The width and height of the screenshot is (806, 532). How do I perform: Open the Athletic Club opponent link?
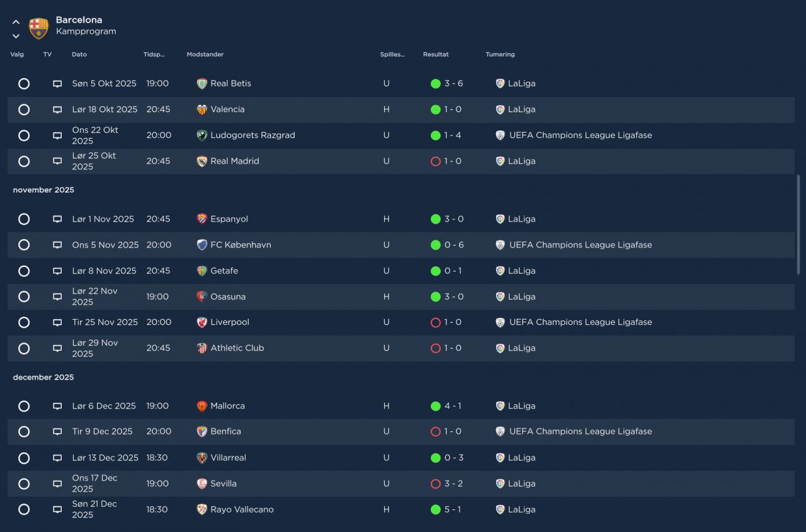click(237, 348)
